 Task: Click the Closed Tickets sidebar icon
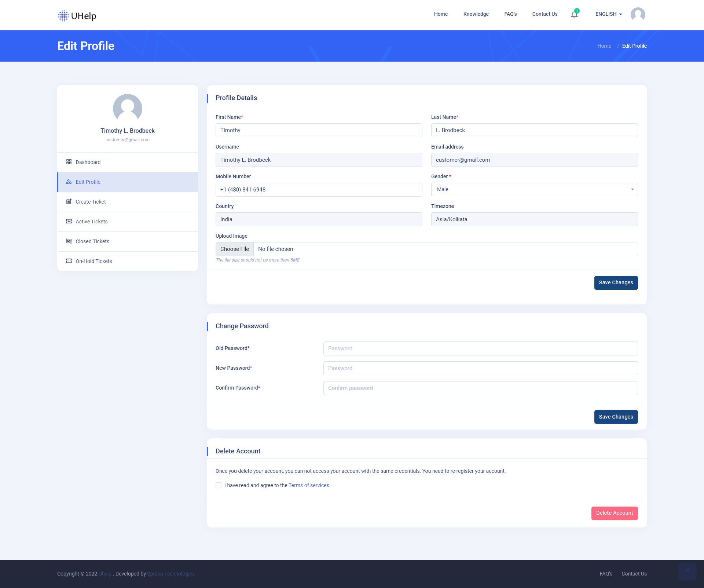click(x=69, y=241)
